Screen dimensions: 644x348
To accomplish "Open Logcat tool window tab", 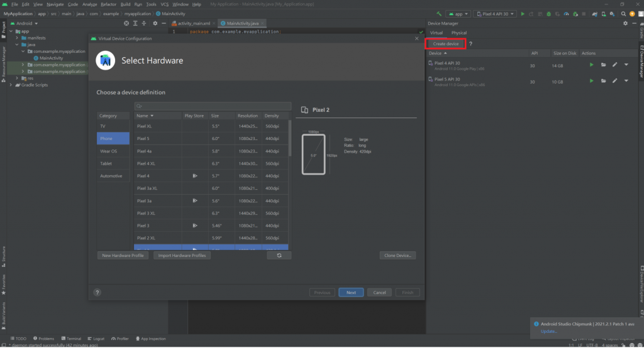I will tap(96, 339).
